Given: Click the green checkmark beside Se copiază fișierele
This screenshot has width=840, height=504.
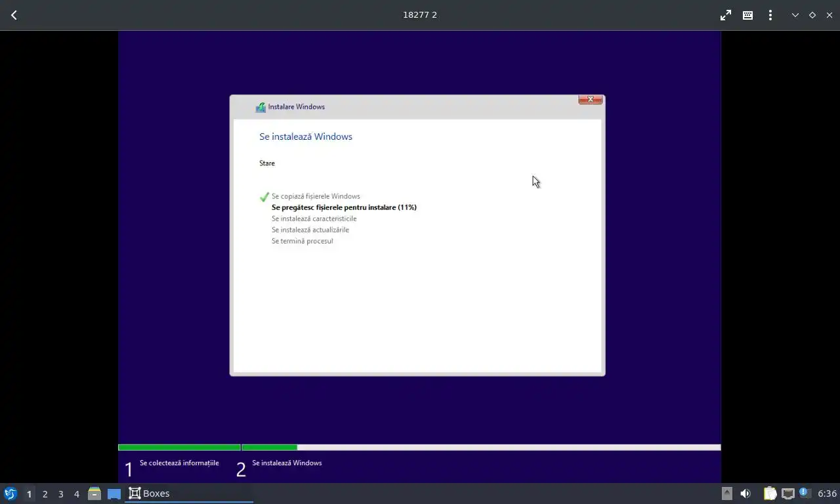Looking at the screenshot, I should (x=264, y=197).
